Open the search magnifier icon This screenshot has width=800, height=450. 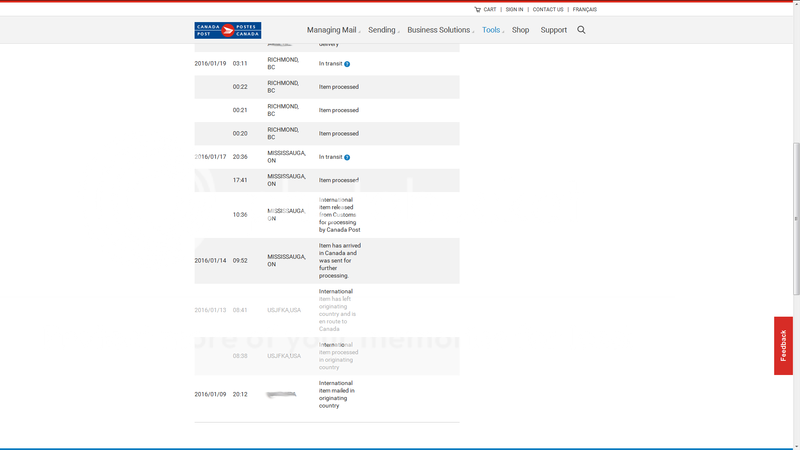click(x=581, y=30)
